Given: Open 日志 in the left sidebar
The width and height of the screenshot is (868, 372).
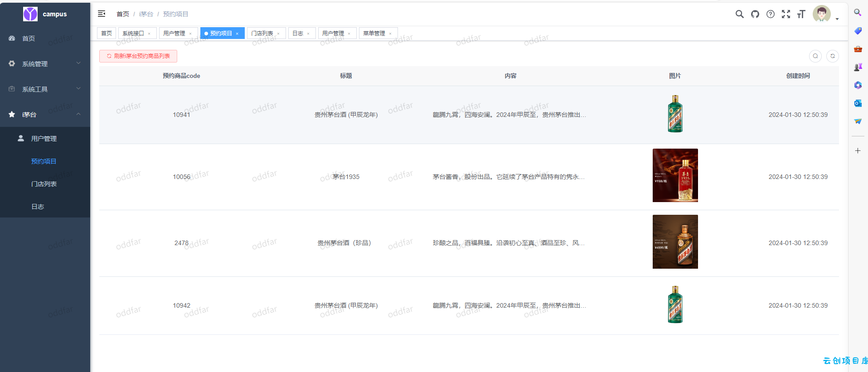Looking at the screenshot, I should [45, 207].
